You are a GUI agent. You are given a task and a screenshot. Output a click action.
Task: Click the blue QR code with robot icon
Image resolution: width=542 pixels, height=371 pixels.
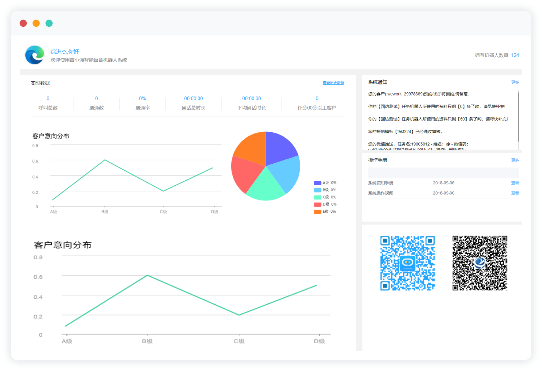point(407,263)
